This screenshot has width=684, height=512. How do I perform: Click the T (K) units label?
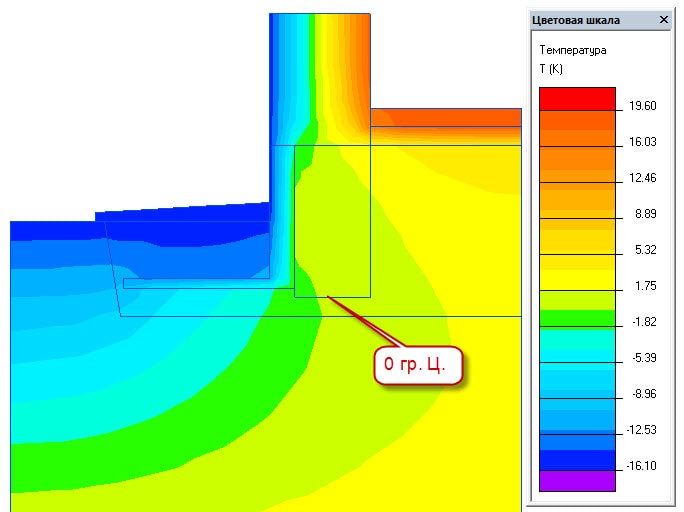coord(551,69)
